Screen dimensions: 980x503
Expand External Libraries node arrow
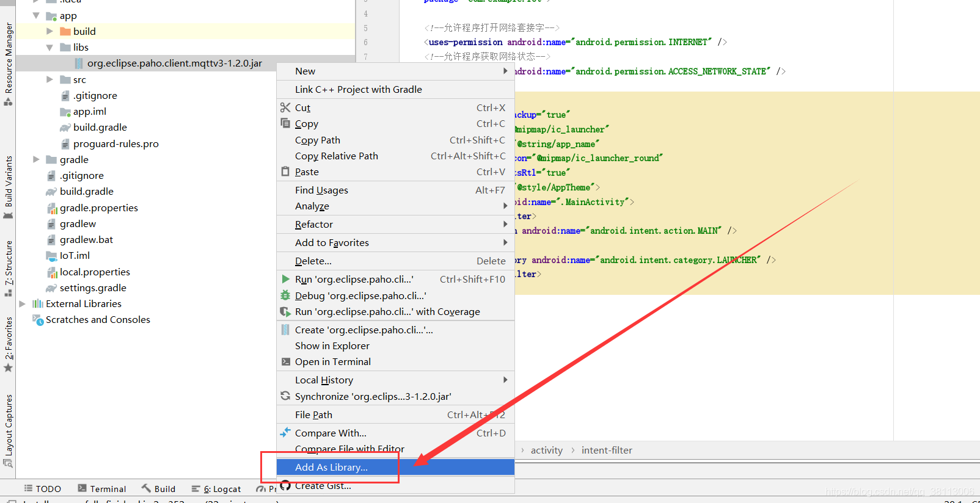coord(23,303)
